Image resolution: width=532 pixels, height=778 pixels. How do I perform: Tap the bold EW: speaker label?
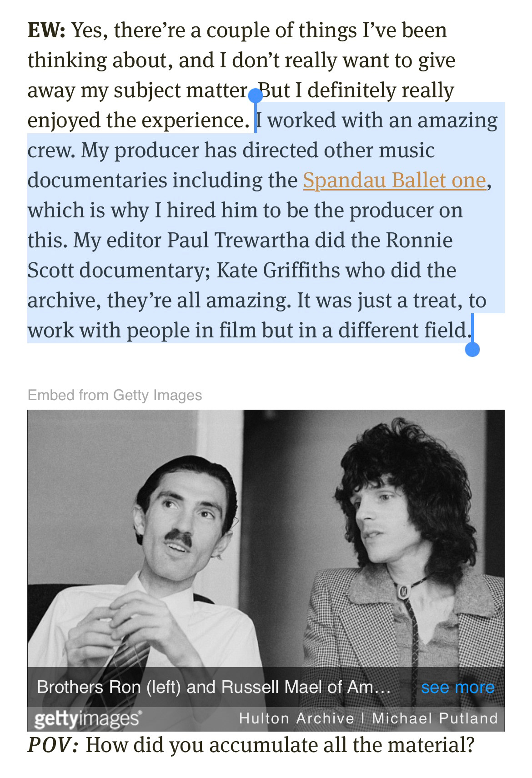(46, 30)
